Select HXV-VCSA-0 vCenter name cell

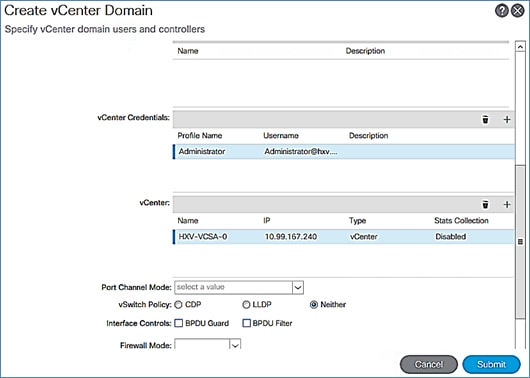click(203, 237)
